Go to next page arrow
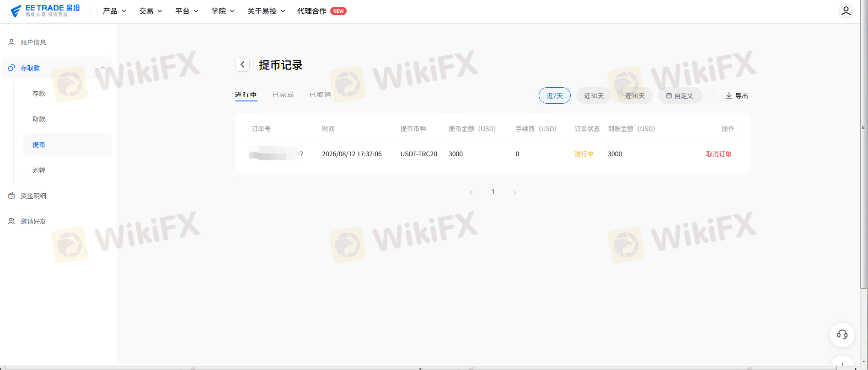This screenshot has height=370, width=868. click(x=515, y=193)
